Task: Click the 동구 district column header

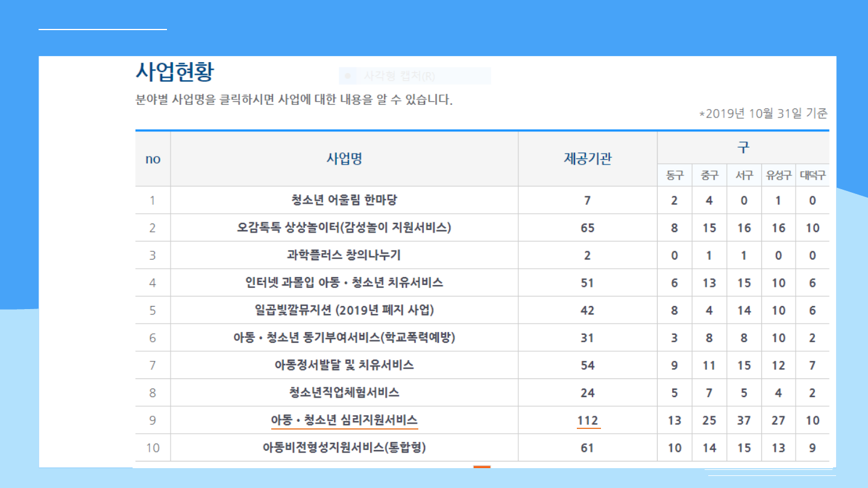Action: click(x=675, y=175)
